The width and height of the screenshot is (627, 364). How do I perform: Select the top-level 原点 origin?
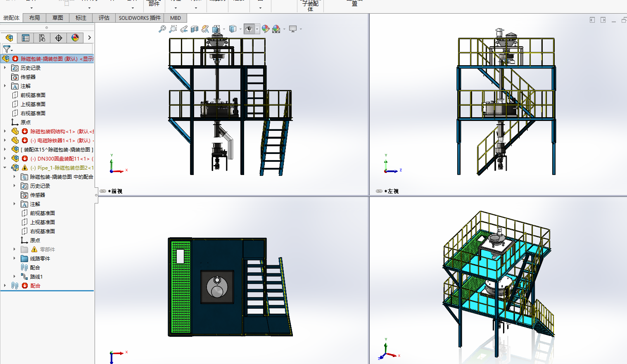point(26,122)
